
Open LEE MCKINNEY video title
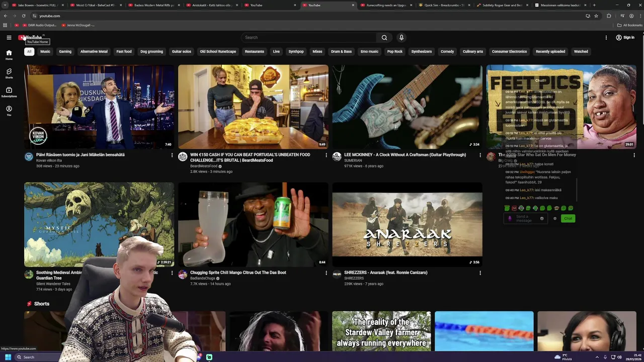coord(405,155)
